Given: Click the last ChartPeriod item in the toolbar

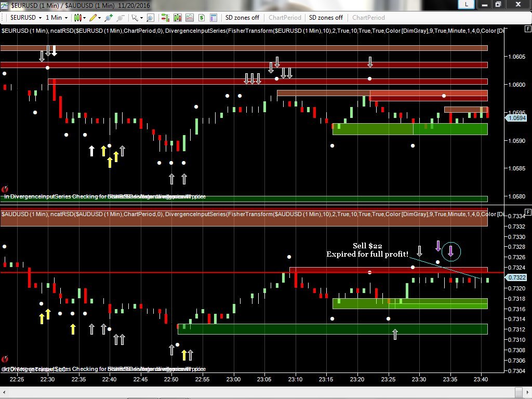Looking at the screenshot, I should (368, 18).
